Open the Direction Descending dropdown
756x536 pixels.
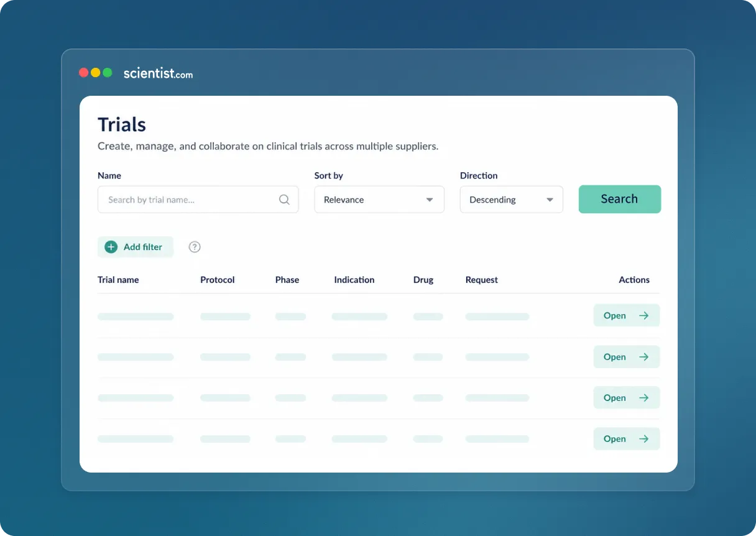[x=511, y=200]
